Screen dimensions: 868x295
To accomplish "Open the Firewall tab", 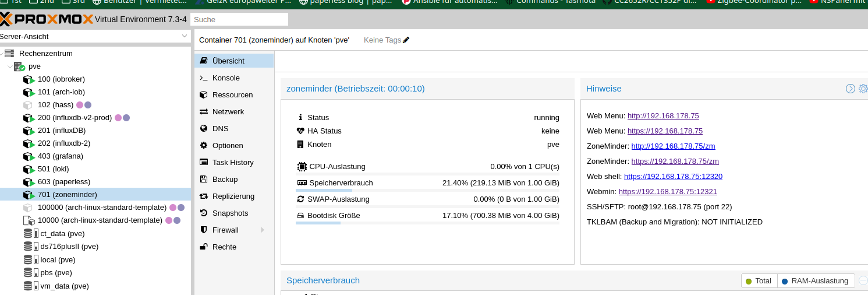I will [x=234, y=230].
